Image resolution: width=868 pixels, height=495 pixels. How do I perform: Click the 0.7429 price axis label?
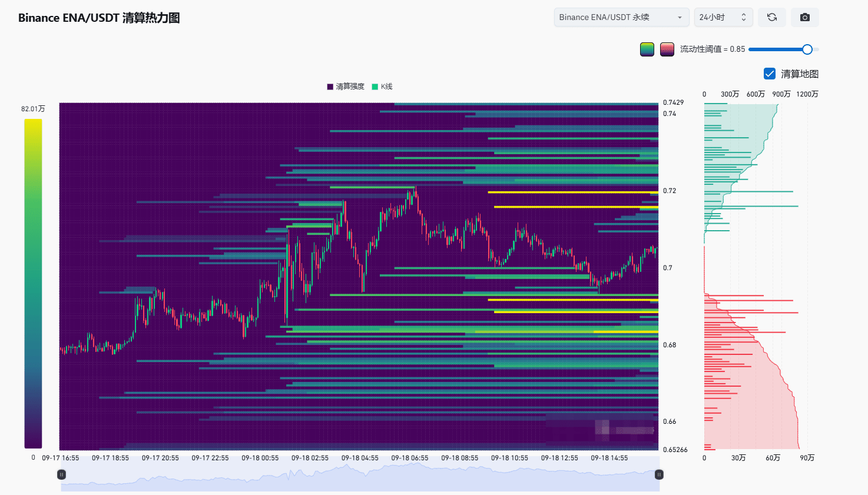(673, 102)
